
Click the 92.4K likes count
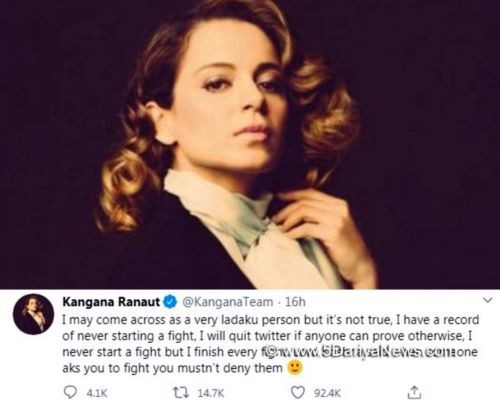pyautogui.click(x=328, y=393)
